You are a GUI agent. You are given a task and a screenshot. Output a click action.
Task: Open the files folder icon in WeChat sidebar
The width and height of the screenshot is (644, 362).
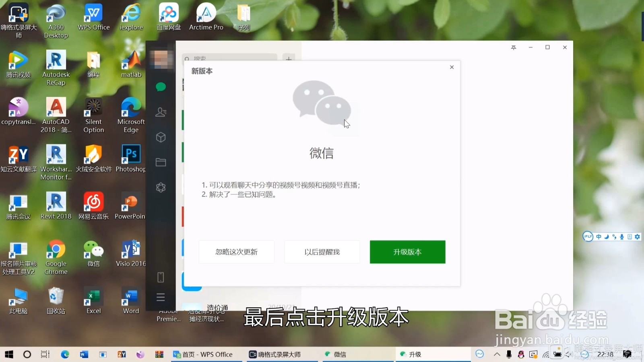click(161, 162)
